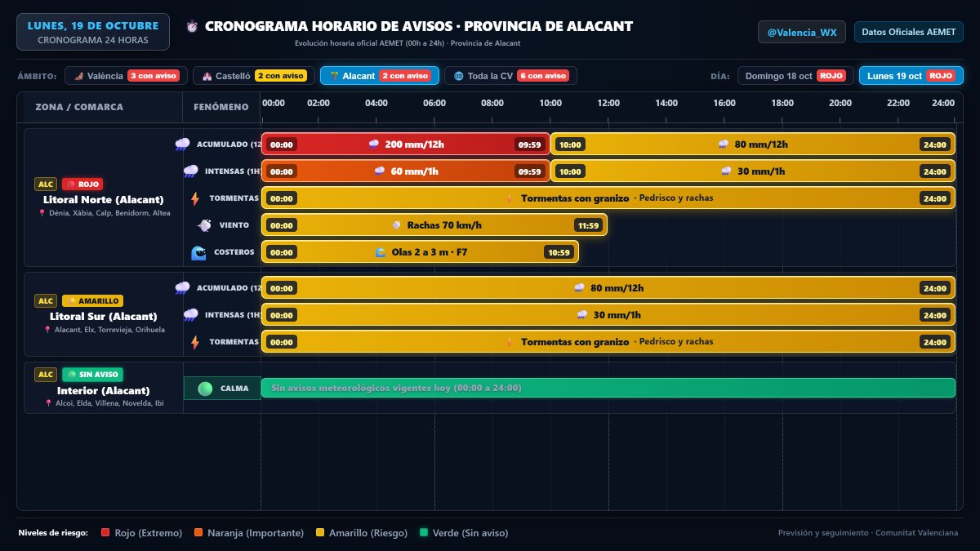Click the rain icon beside Litoral Norte INTENSAS

tap(190, 171)
